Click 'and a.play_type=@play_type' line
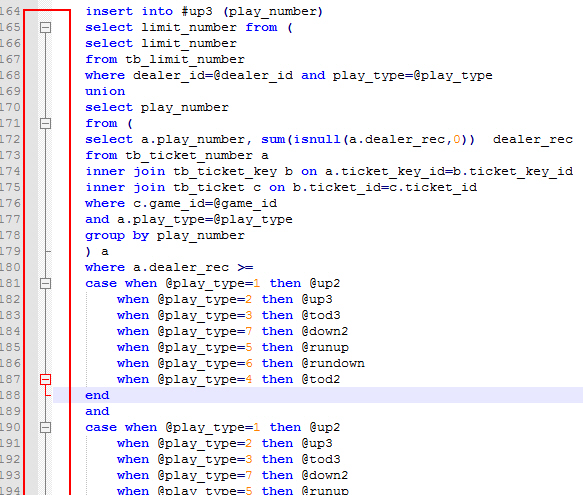 pos(189,219)
